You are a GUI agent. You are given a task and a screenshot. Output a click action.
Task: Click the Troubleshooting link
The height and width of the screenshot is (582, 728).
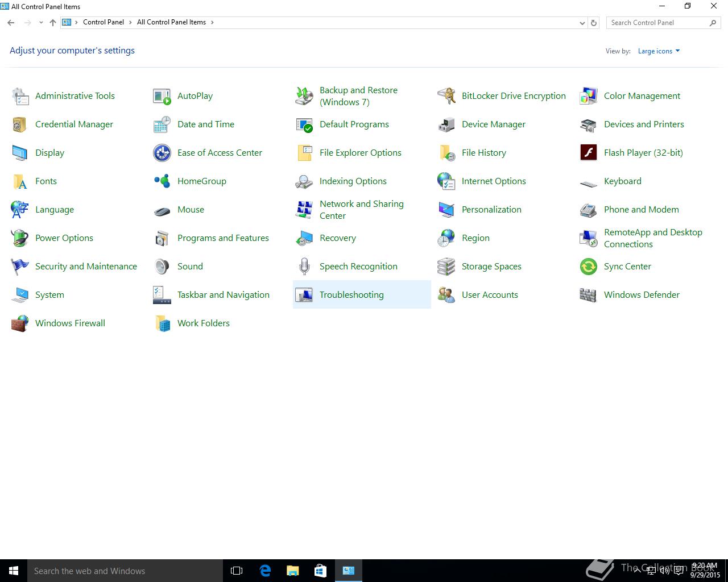click(x=351, y=295)
